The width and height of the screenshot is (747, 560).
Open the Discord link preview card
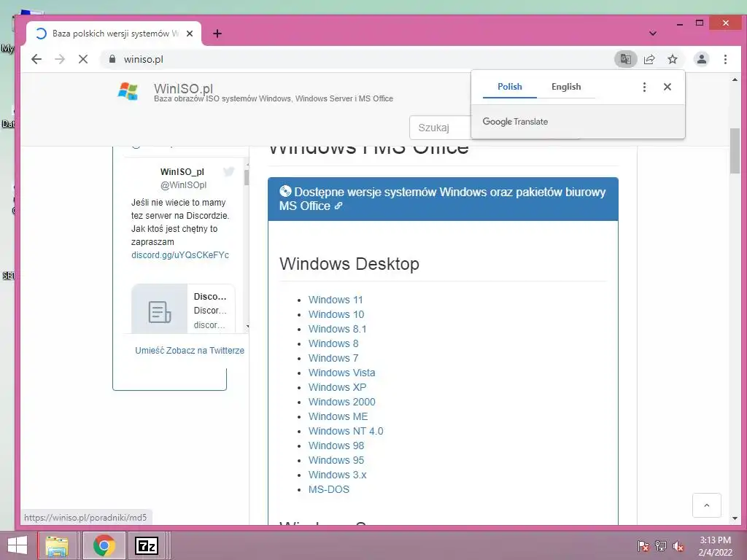(183, 309)
